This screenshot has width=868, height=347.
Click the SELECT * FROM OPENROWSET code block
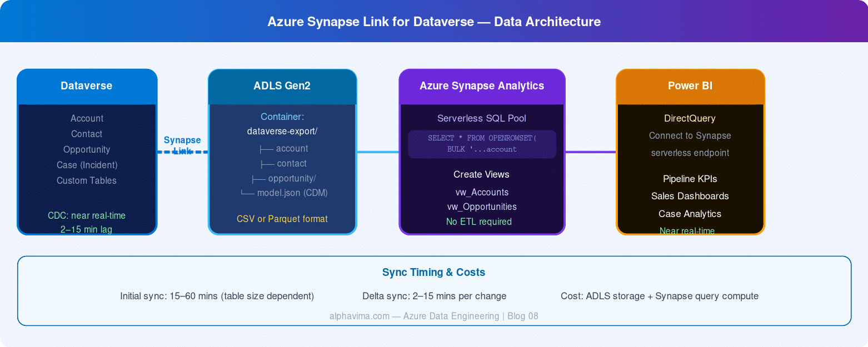click(x=482, y=144)
